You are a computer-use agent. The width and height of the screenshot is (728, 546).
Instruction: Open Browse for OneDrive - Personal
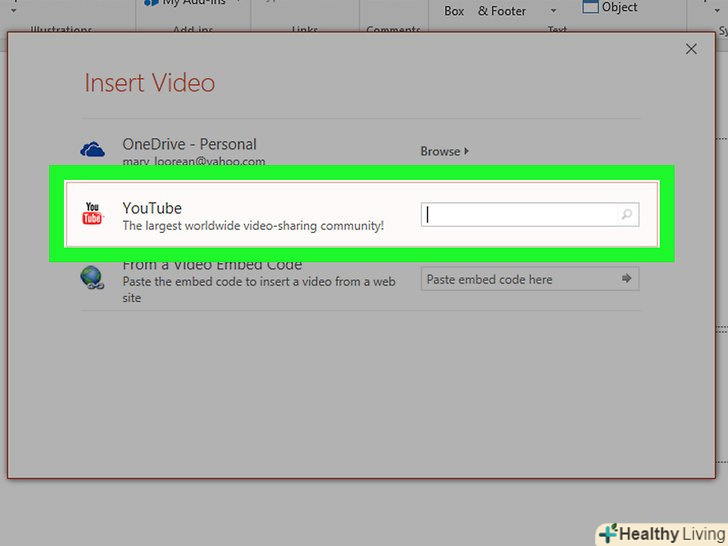[x=444, y=151]
